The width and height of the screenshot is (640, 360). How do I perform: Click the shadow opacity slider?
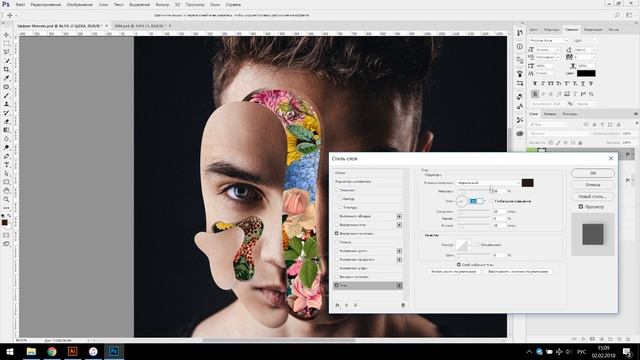tap(473, 191)
